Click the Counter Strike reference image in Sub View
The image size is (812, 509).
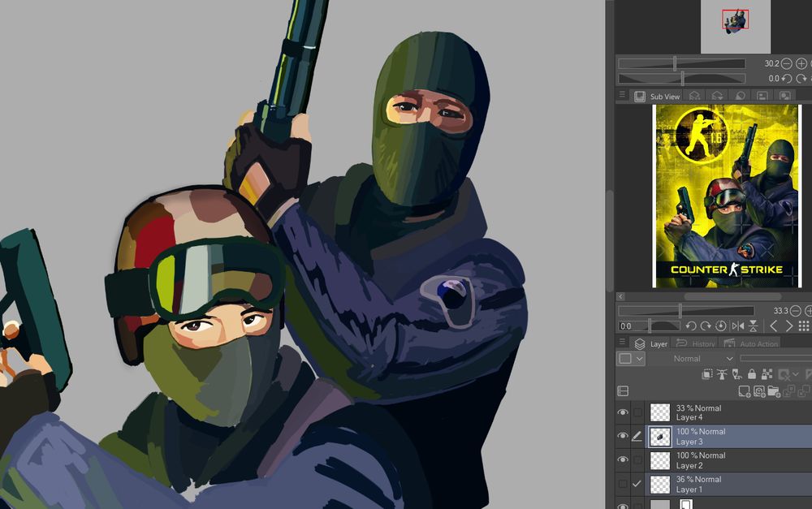point(727,196)
